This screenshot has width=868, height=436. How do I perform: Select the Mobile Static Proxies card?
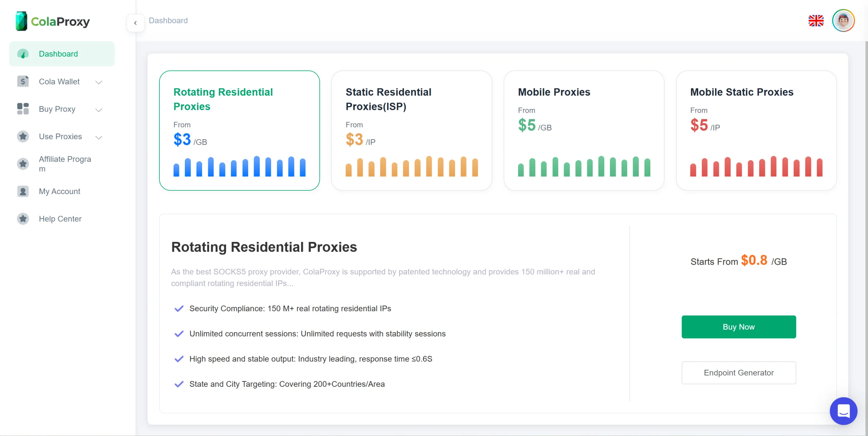(756, 130)
